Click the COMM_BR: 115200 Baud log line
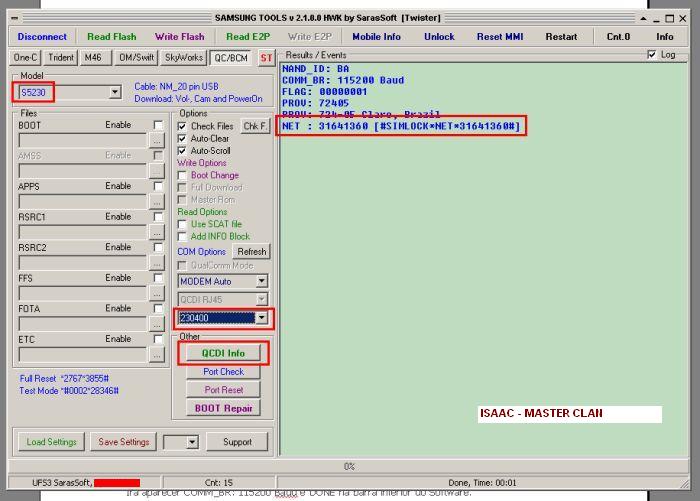Viewport: 700px width, 501px height. click(x=343, y=80)
